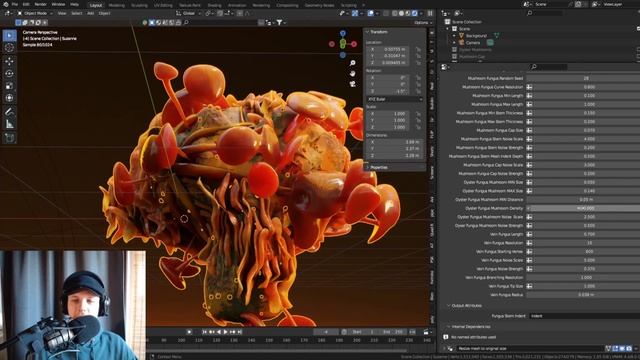Select the Rotate tool
Image resolution: width=640 pixels, height=360 pixels.
click(9, 74)
